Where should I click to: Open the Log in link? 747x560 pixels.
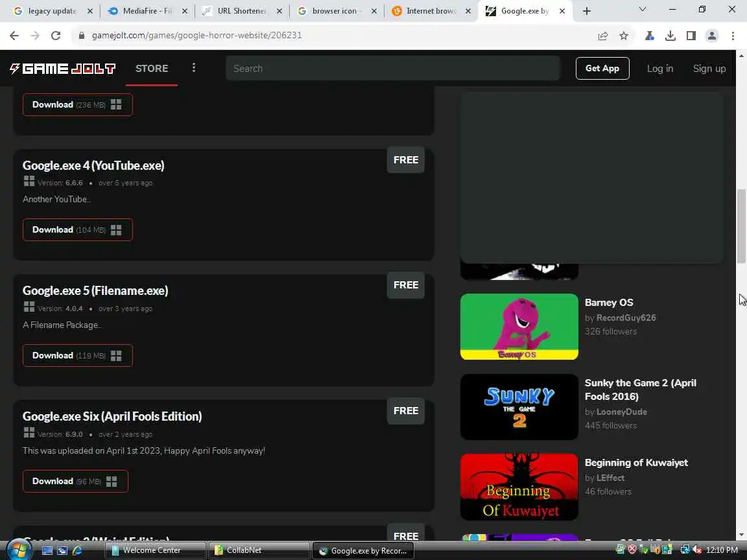(x=660, y=69)
